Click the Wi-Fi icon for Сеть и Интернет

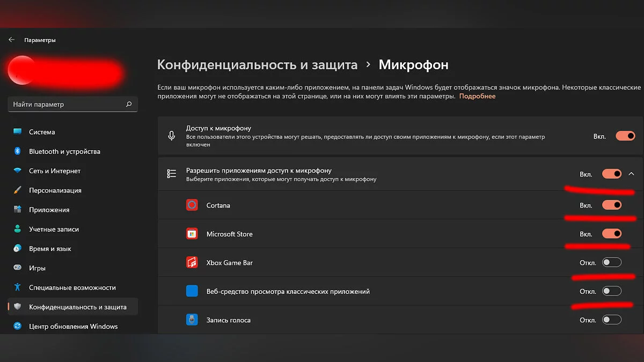click(18, 171)
